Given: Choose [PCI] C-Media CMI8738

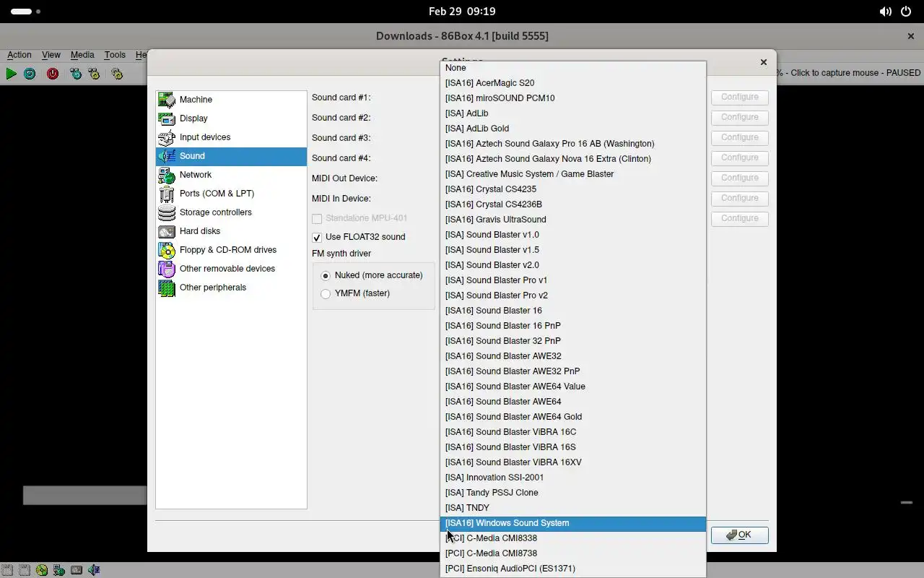Looking at the screenshot, I should tap(573, 553).
